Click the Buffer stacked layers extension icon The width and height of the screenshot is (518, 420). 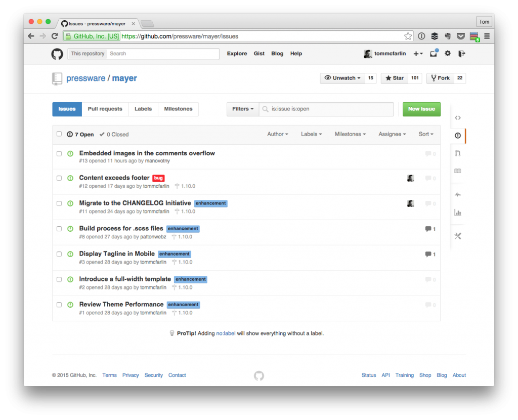[435, 36]
